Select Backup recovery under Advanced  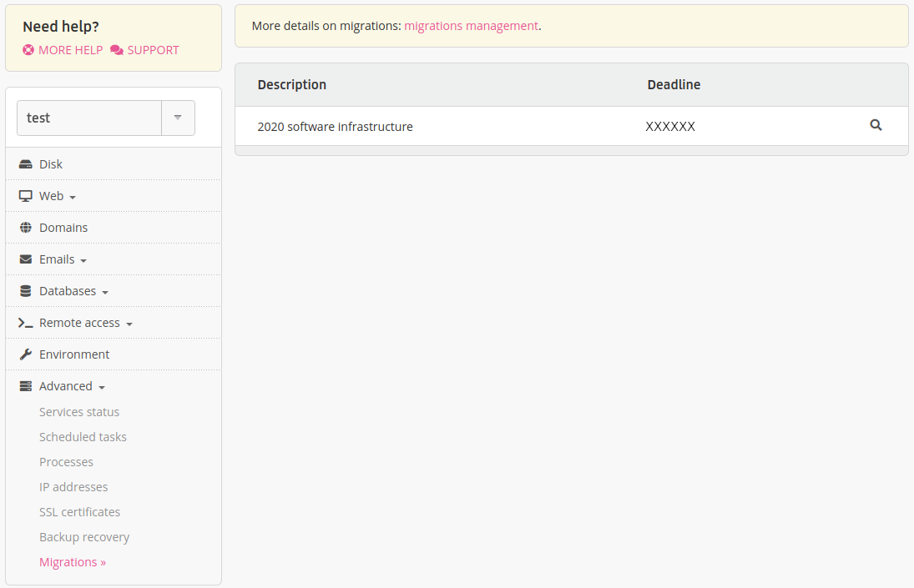point(84,536)
